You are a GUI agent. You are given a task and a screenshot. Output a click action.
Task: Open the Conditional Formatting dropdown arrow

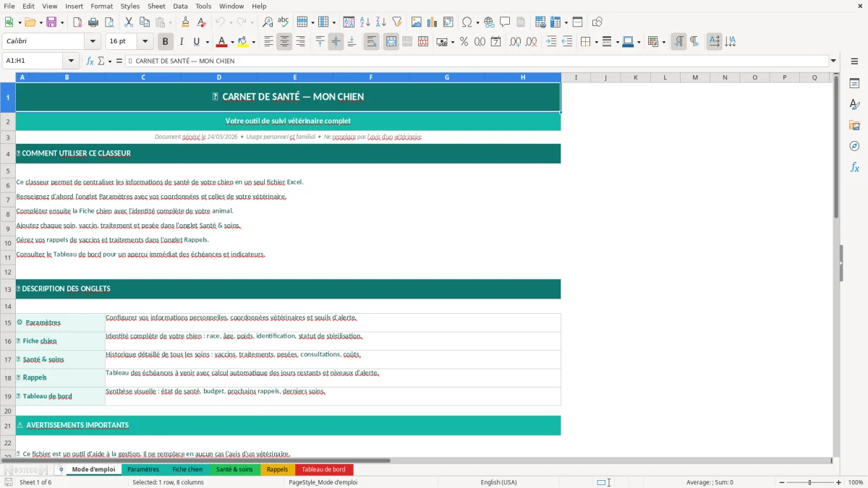[x=664, y=42]
